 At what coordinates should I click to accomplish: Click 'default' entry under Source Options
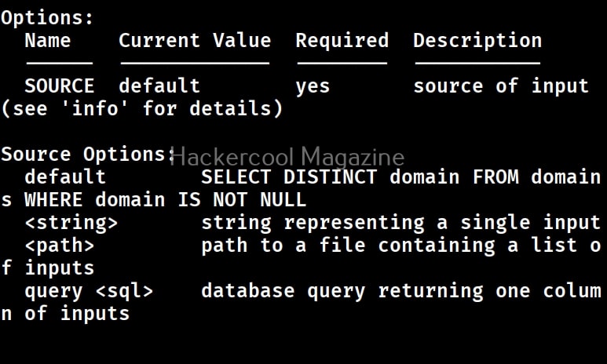tap(65, 177)
